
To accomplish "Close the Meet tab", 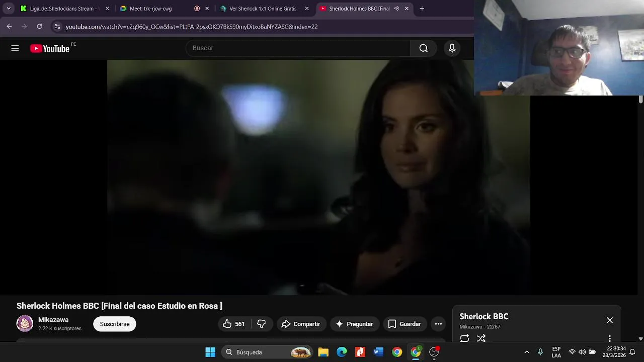I will tap(207, 9).
